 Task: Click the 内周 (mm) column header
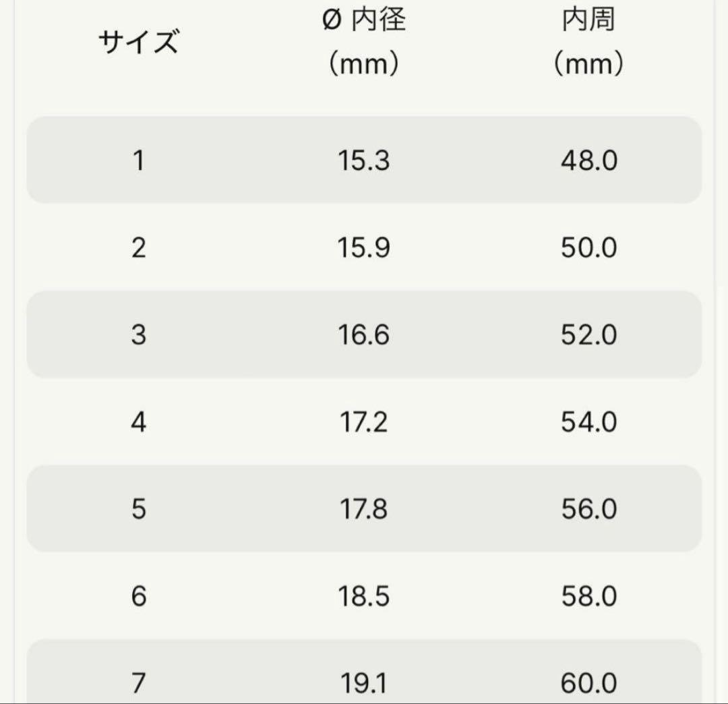[588, 43]
